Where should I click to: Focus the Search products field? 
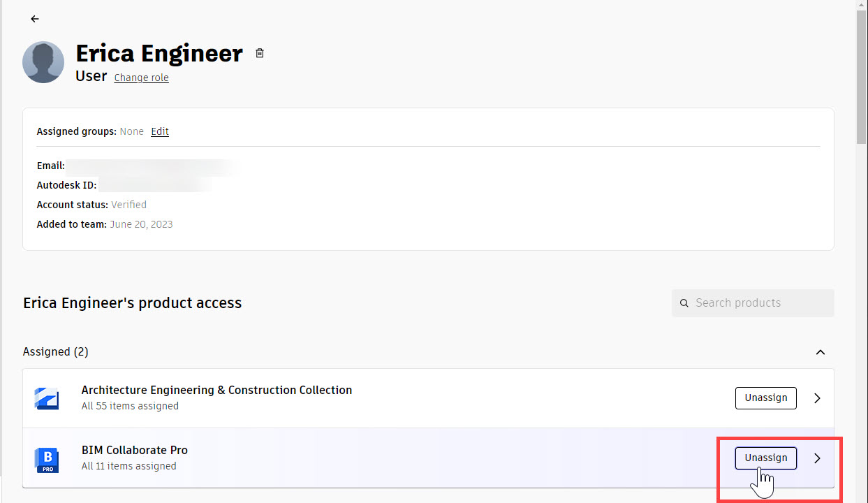click(753, 303)
